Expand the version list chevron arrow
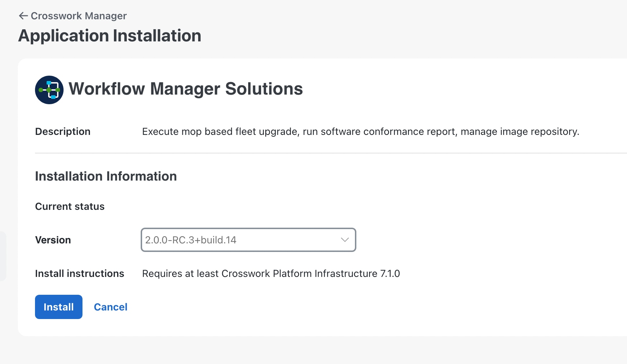This screenshot has width=627, height=364. [x=345, y=240]
